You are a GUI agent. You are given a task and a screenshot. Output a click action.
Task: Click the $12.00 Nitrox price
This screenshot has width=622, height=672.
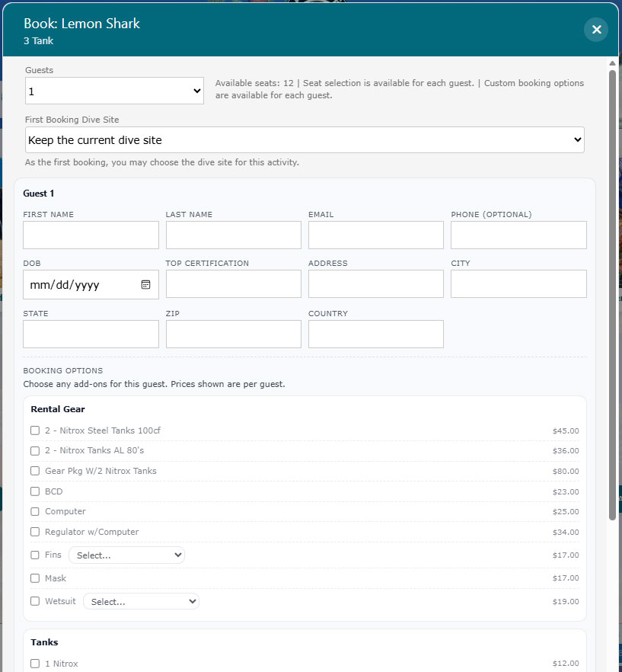click(x=566, y=664)
